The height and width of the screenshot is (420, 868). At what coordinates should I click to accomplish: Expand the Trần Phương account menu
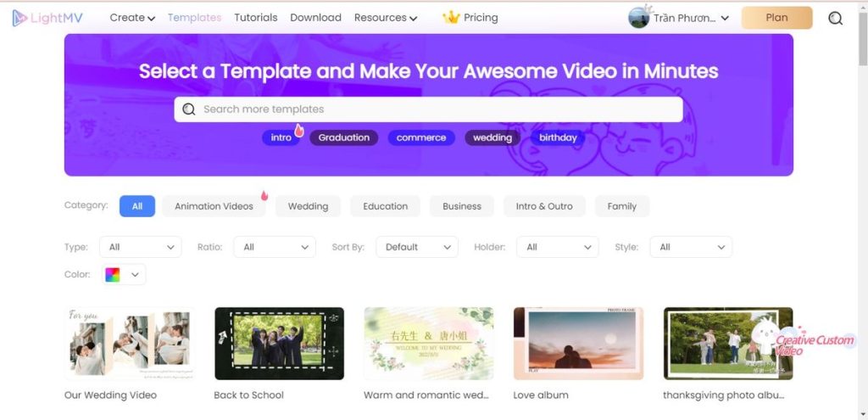tap(691, 18)
